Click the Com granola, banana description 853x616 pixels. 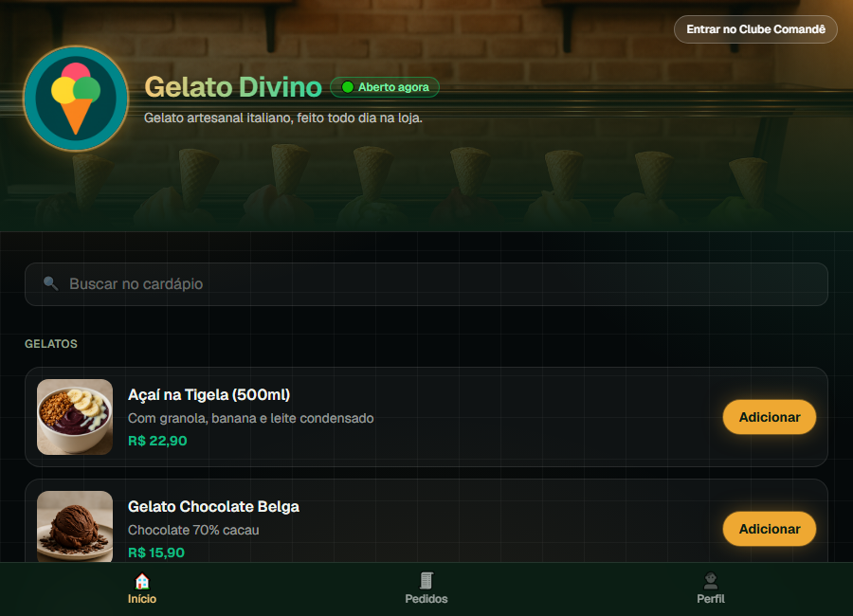point(251,419)
